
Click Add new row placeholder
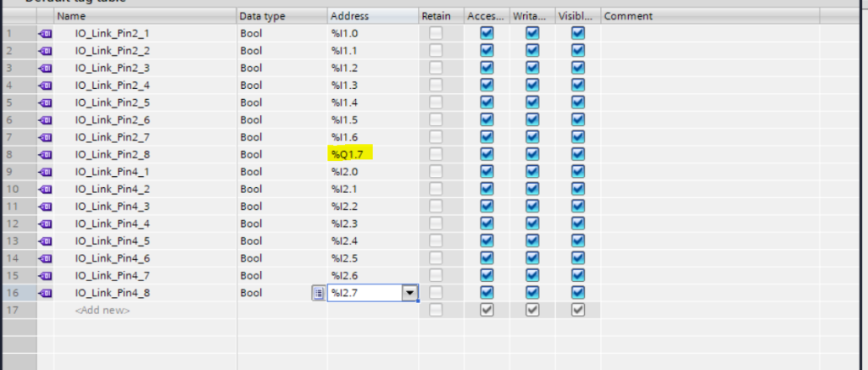(x=103, y=311)
